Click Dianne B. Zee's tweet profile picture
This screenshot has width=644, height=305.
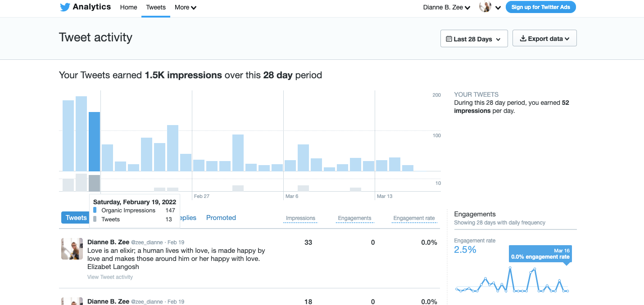click(72, 249)
